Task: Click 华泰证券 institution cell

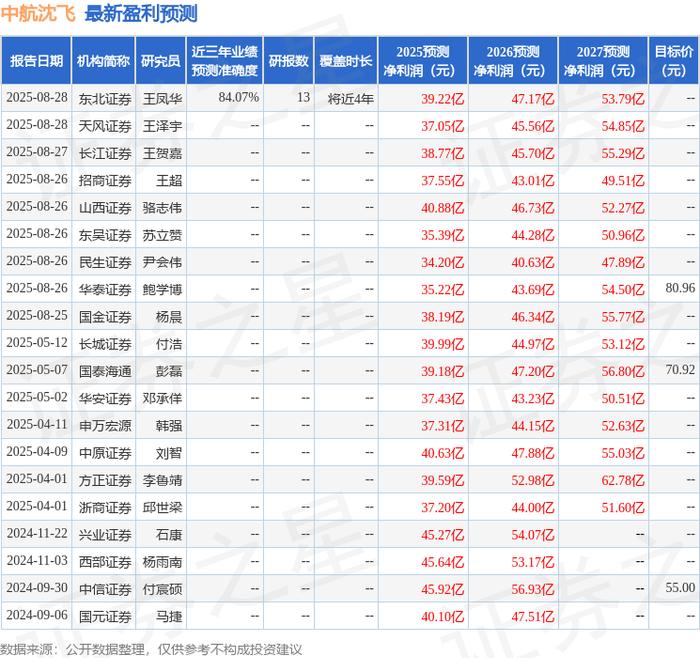Action: pyautogui.click(x=105, y=289)
